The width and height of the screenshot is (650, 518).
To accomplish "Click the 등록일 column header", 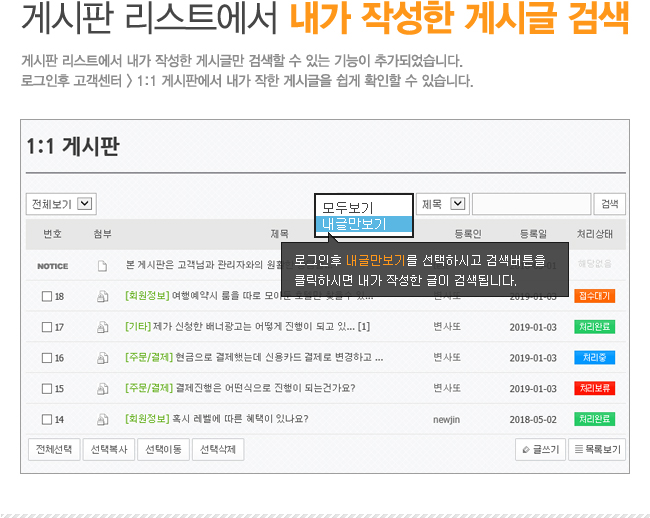I will [534, 234].
